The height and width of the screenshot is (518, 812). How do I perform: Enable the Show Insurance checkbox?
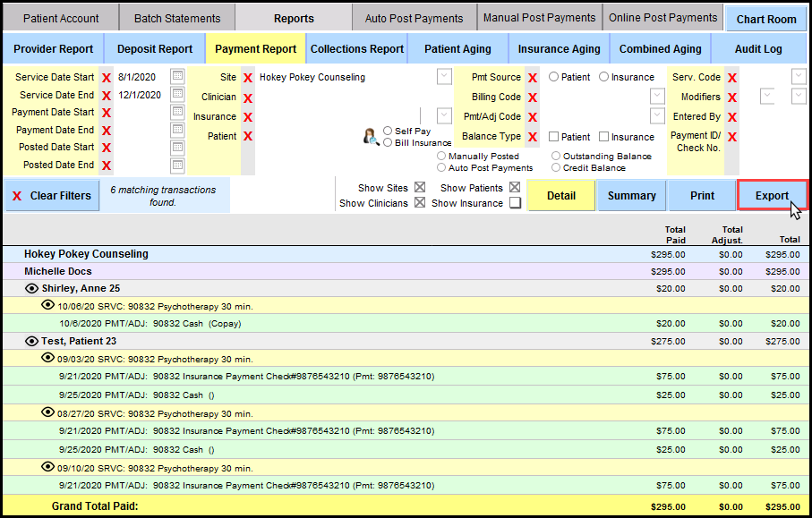click(515, 203)
